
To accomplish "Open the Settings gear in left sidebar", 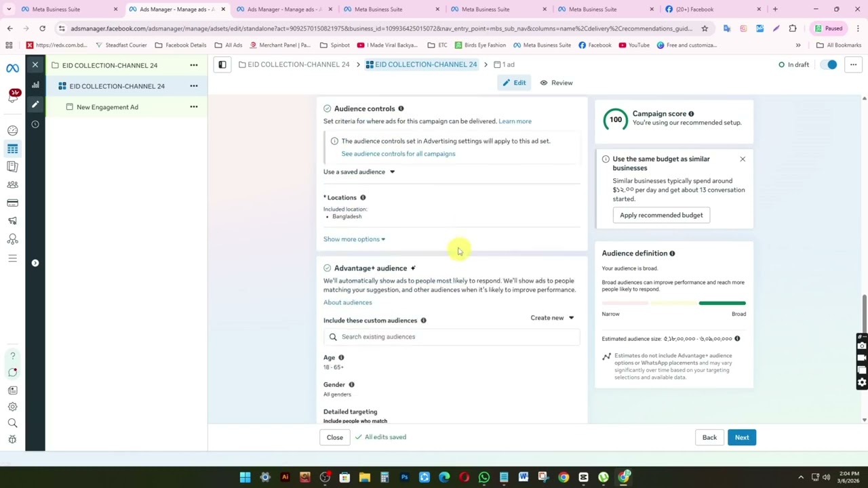I will point(12,407).
